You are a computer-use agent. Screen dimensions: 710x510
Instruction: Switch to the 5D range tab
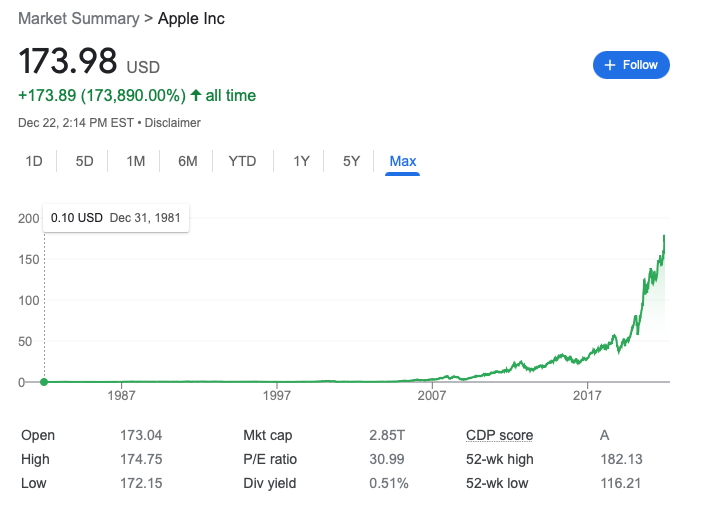tap(84, 161)
